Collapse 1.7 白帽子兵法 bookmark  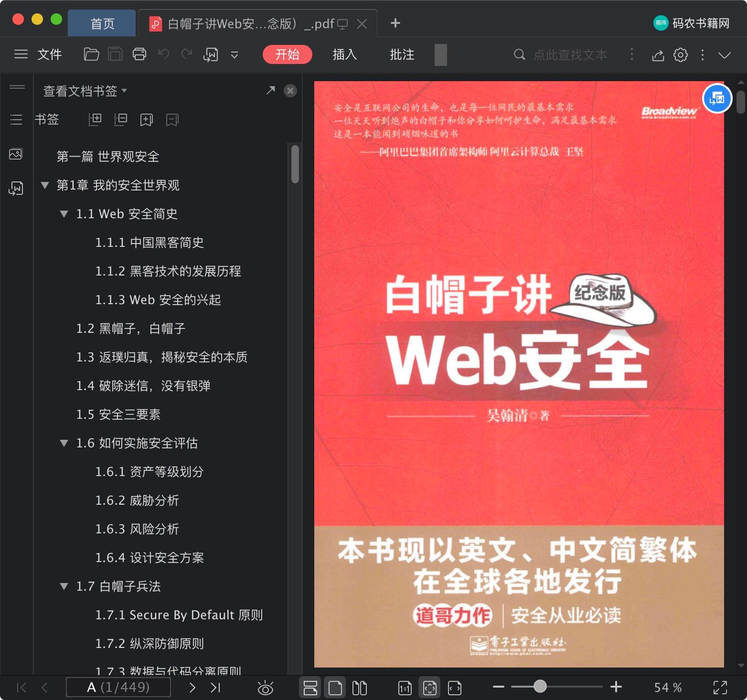[64, 586]
